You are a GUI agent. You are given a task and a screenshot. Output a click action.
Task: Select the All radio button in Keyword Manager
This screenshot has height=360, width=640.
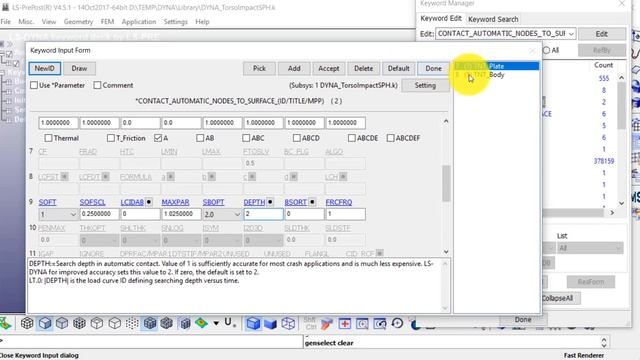tap(547, 50)
